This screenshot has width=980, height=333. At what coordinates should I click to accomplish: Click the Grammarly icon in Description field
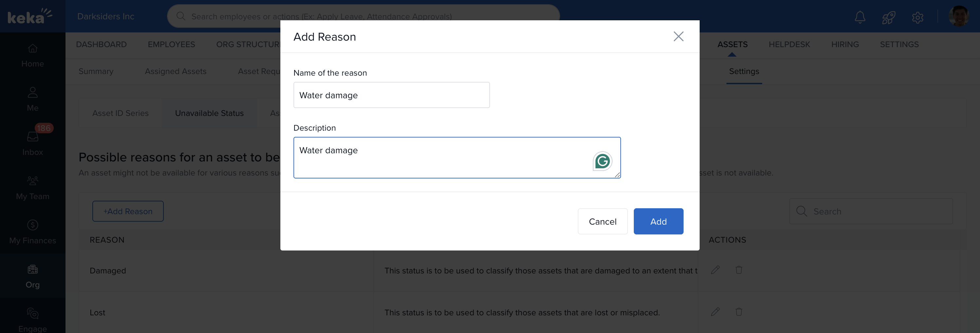(x=602, y=161)
